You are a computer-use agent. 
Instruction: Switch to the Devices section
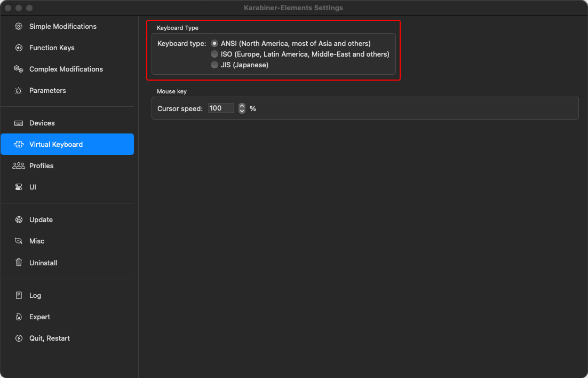coord(42,123)
